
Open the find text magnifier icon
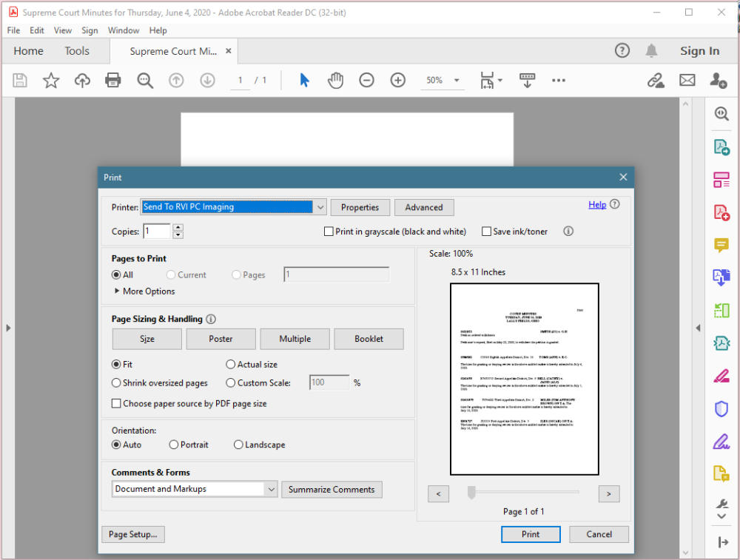tap(145, 80)
